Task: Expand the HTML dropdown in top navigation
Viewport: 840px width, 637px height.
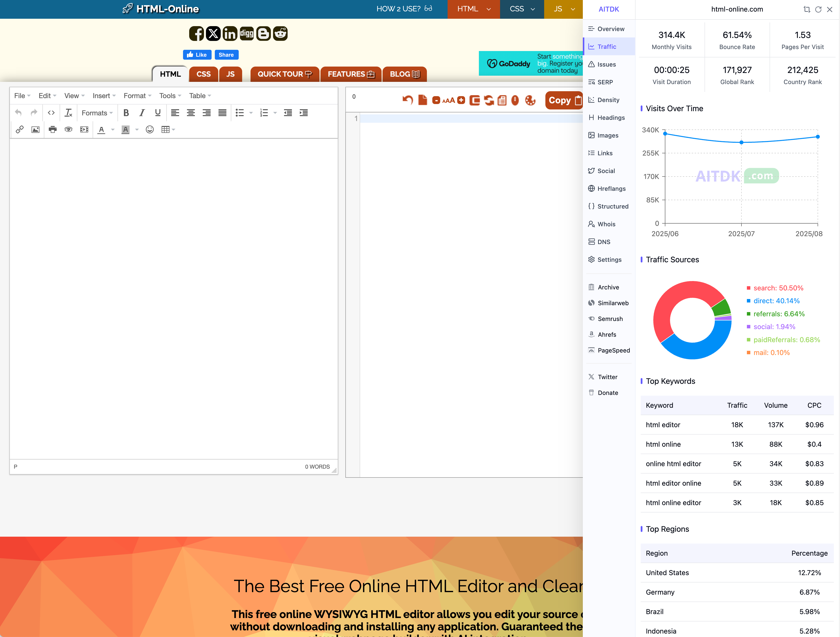Action: 473,9
